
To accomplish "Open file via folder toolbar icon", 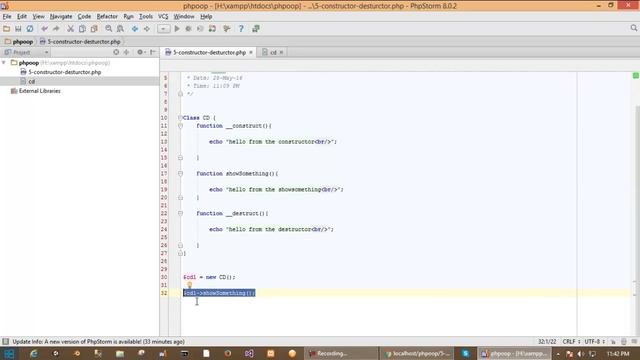I will pyautogui.click(x=7, y=29).
